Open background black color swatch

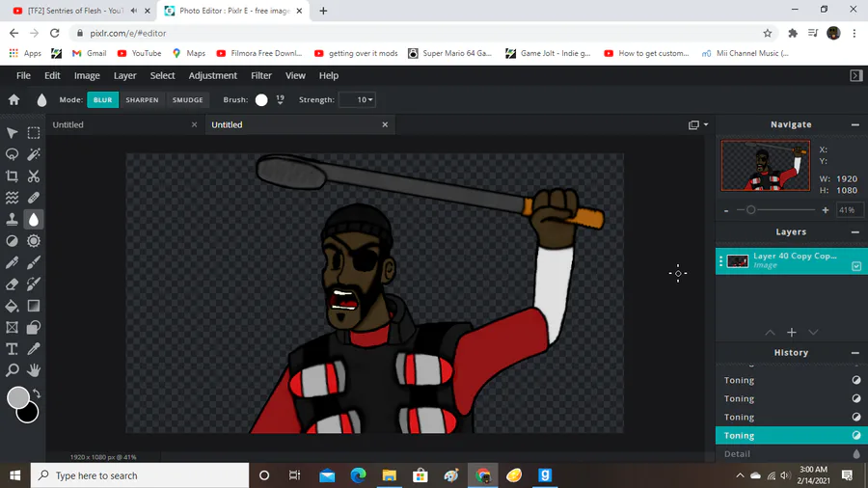pyautogui.click(x=29, y=414)
